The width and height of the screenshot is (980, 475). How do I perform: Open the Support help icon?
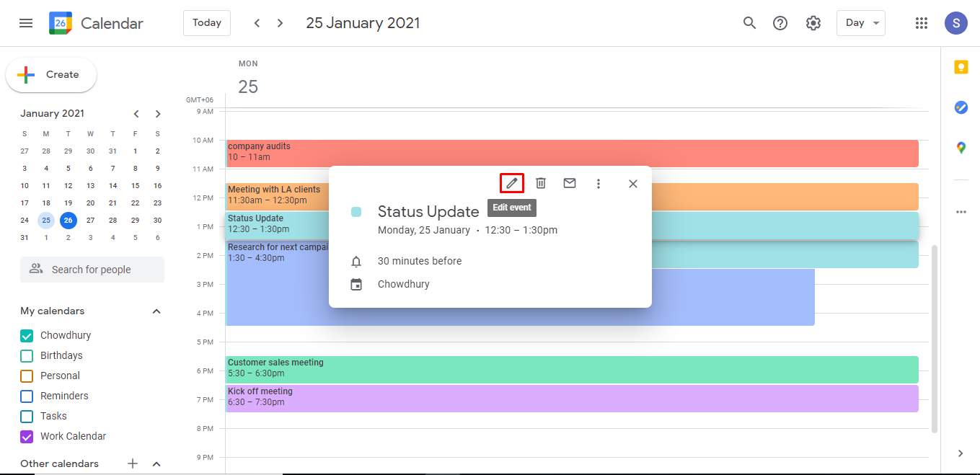coord(780,23)
